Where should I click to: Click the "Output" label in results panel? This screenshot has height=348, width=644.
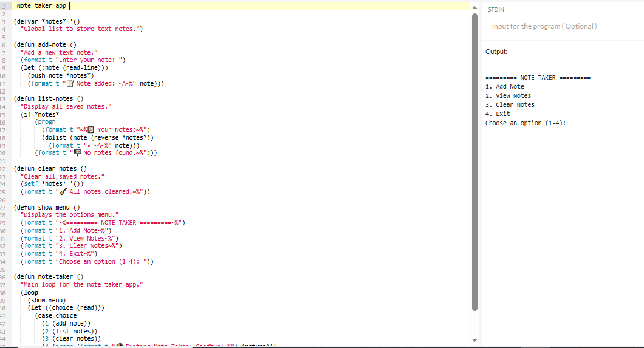[496, 52]
